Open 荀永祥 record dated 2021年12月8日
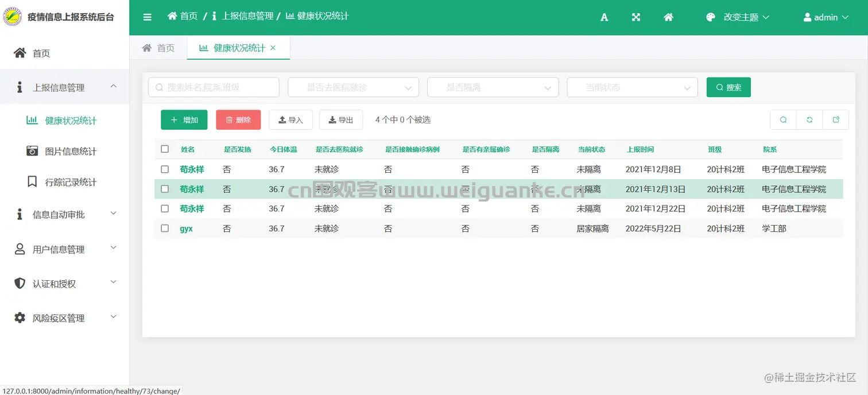This screenshot has width=868, height=395. tap(192, 169)
